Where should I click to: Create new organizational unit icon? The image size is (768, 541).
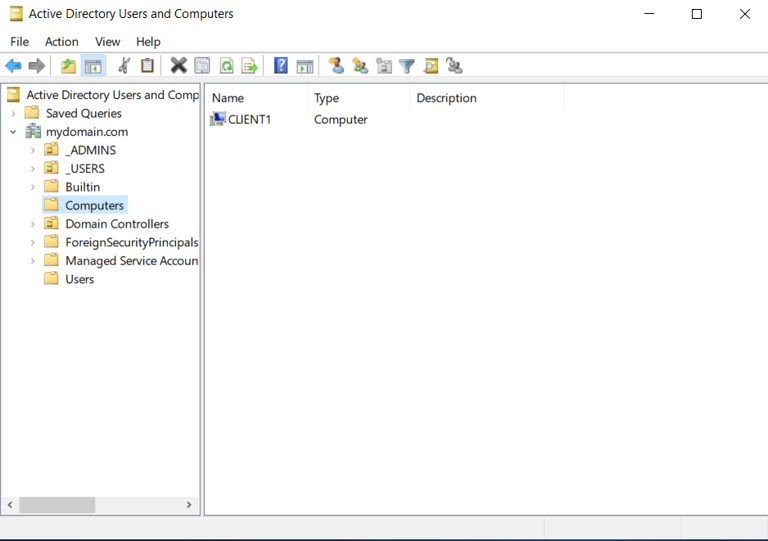tap(384, 66)
